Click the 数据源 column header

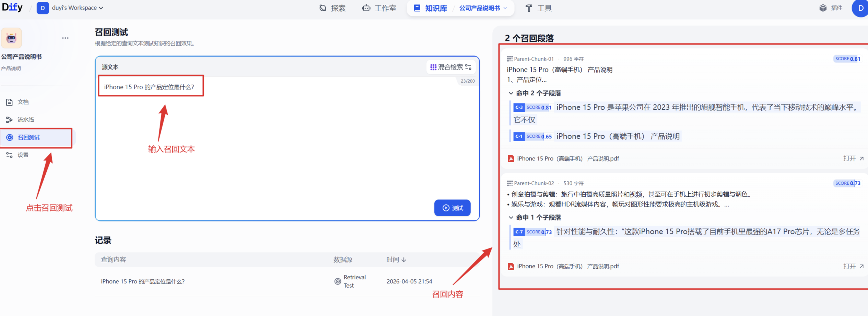pyautogui.click(x=343, y=259)
